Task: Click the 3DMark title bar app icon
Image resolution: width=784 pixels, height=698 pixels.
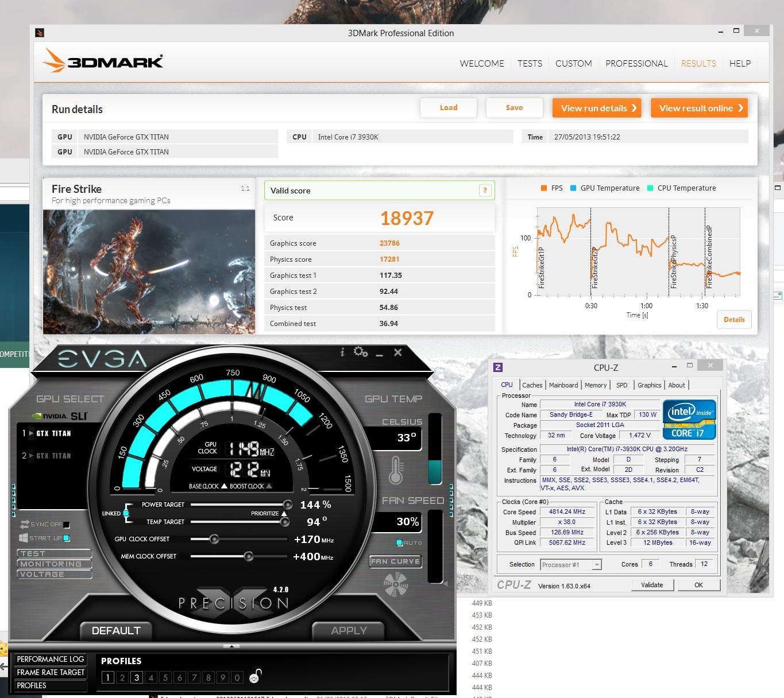Action: click(x=40, y=33)
